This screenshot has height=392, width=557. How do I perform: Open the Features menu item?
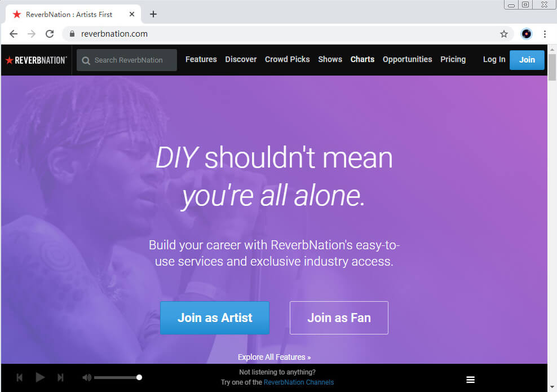coord(201,59)
